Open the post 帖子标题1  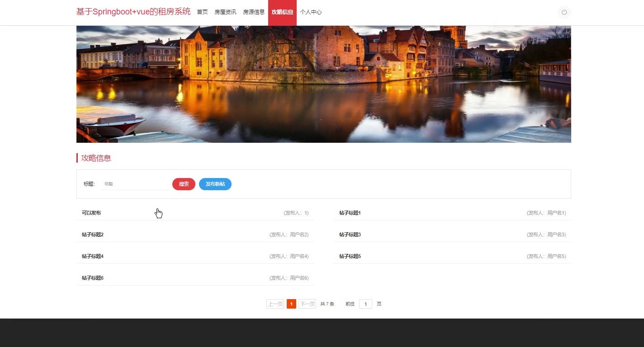[x=350, y=213]
